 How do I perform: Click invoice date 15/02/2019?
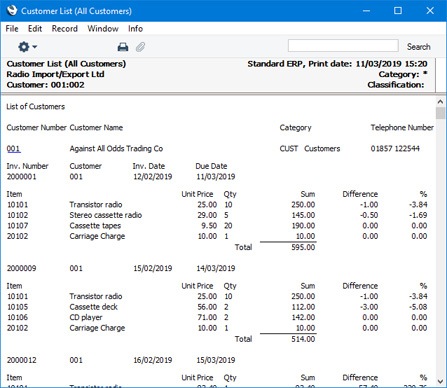[153, 268]
